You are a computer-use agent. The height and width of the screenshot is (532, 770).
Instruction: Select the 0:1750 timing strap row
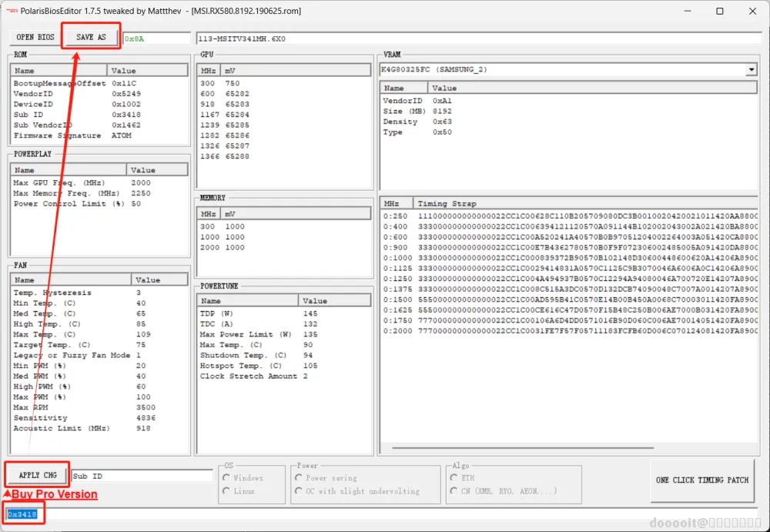tap(570, 320)
